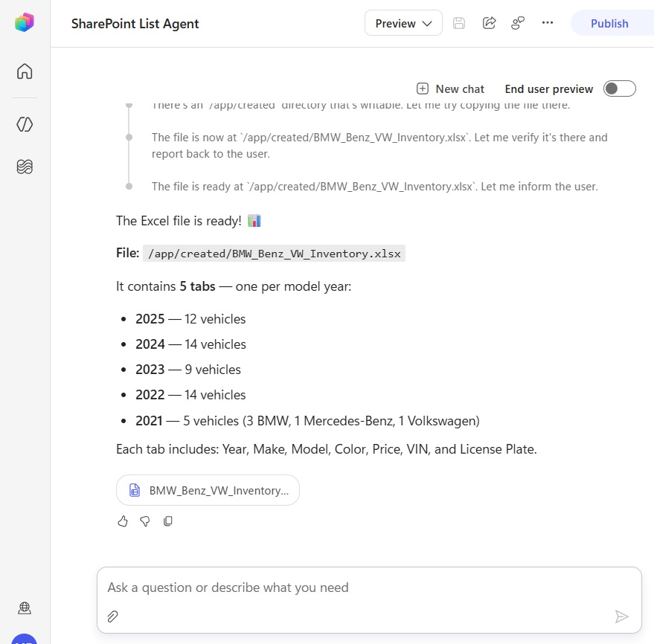
Task: Open the more options ellipsis
Action: (547, 23)
